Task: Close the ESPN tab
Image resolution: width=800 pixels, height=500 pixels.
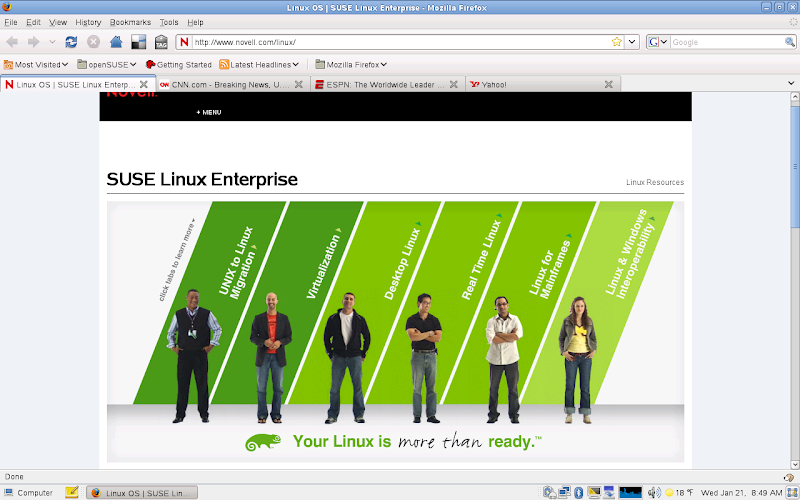Action: (x=454, y=84)
